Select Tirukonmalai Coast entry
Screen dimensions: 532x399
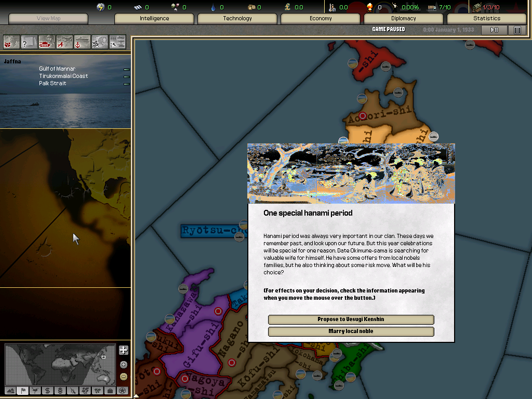click(x=63, y=76)
